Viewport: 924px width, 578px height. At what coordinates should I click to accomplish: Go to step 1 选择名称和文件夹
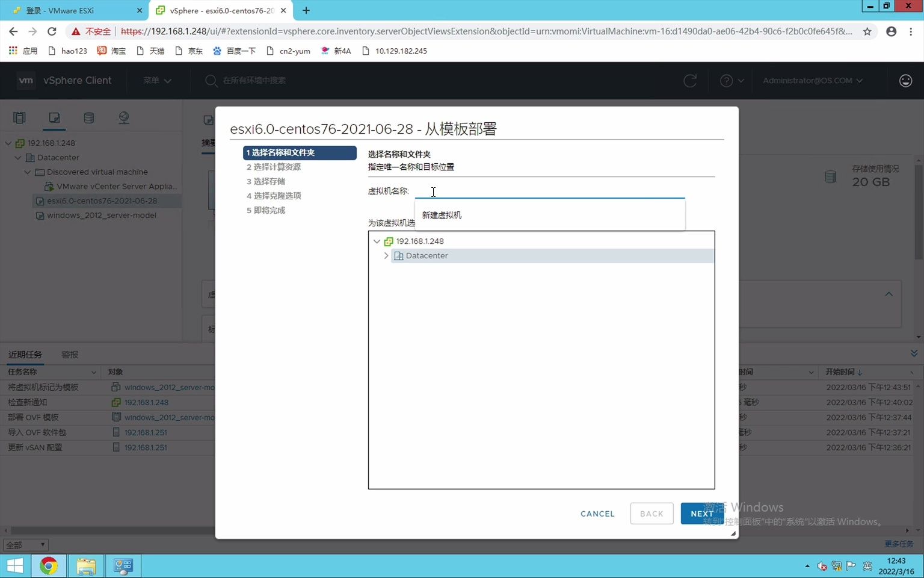300,153
